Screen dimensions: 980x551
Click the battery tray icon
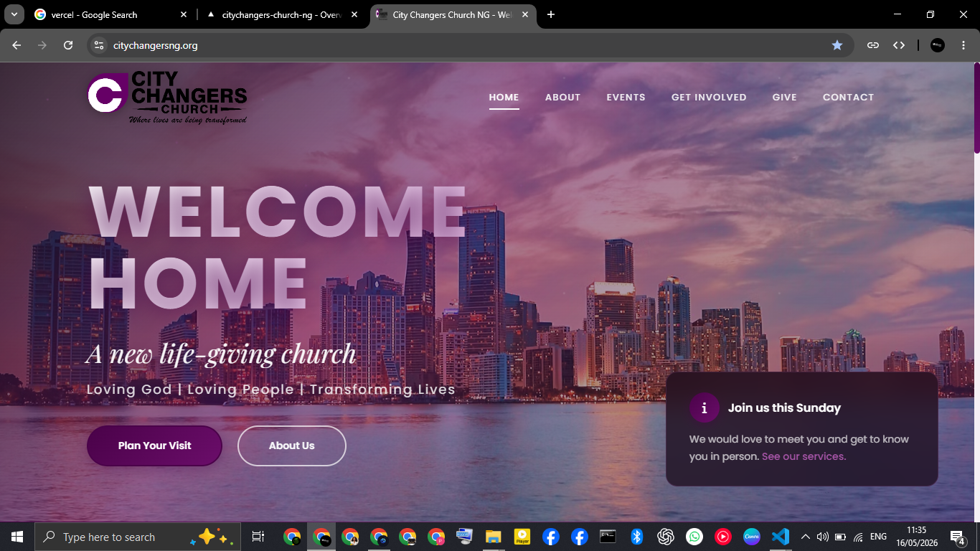[840, 537]
